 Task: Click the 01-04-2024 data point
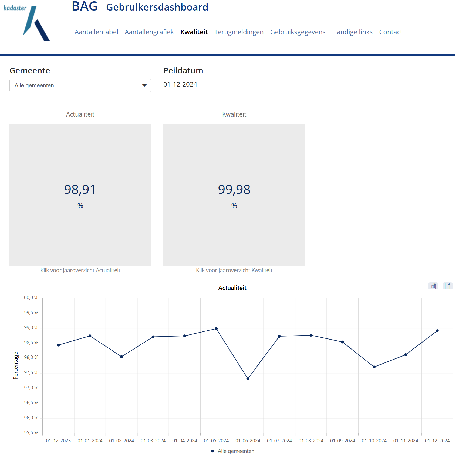(x=185, y=336)
